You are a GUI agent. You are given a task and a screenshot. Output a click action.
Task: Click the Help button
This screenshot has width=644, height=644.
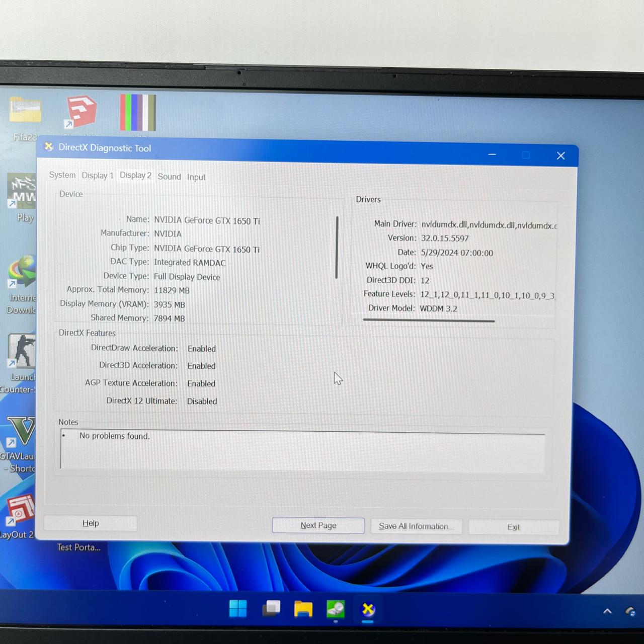click(91, 523)
